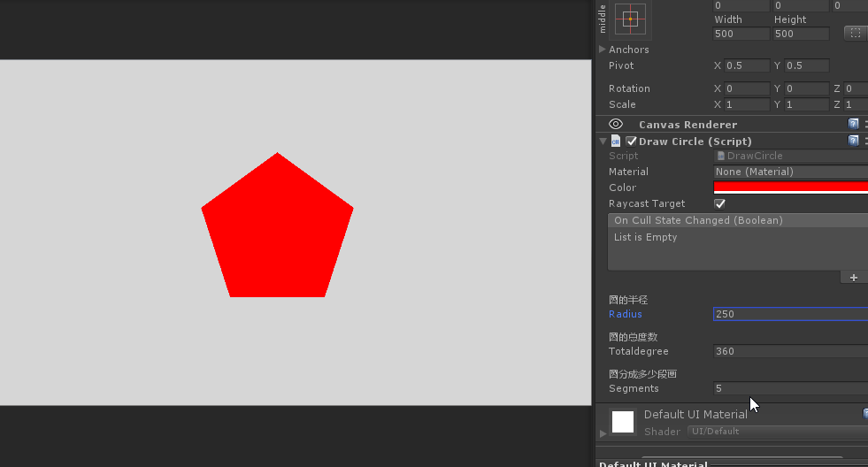Click the On Cull State Changed header
The image size is (868, 467).
[738, 220]
